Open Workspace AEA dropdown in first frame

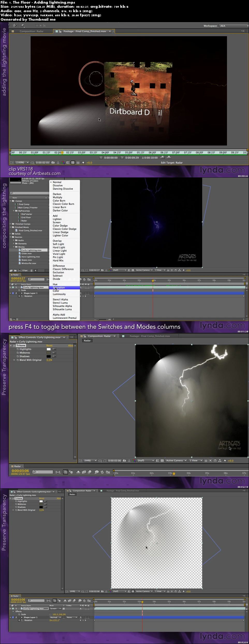pos(234,26)
